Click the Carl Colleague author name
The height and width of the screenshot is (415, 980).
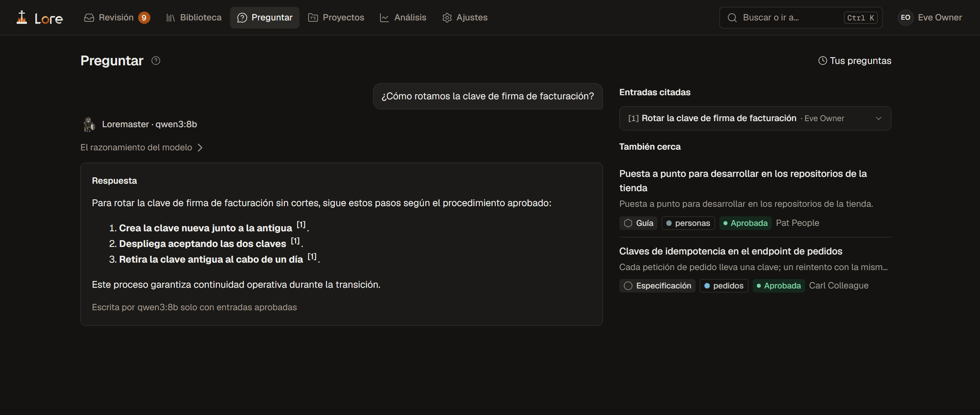[x=838, y=285]
